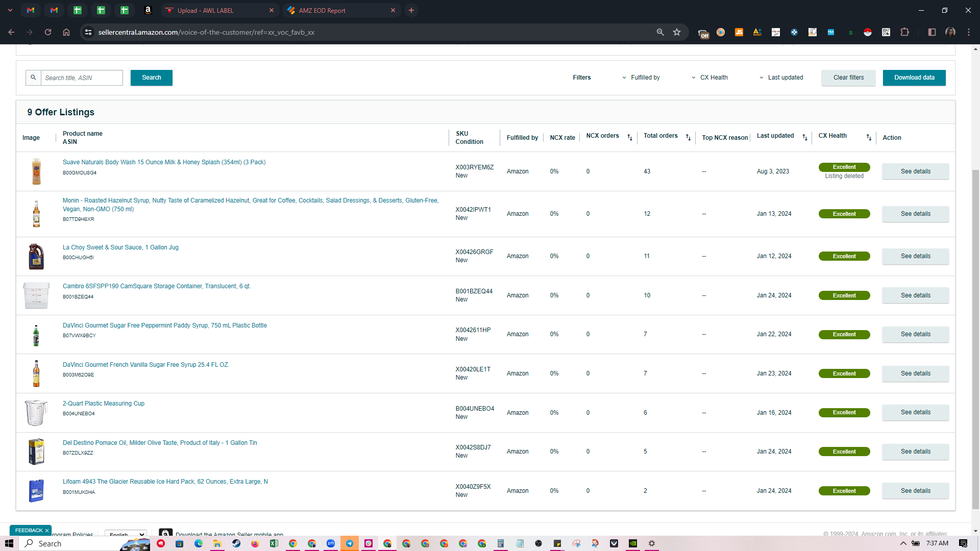
Task: Open Windows notification center
Action: point(963,543)
